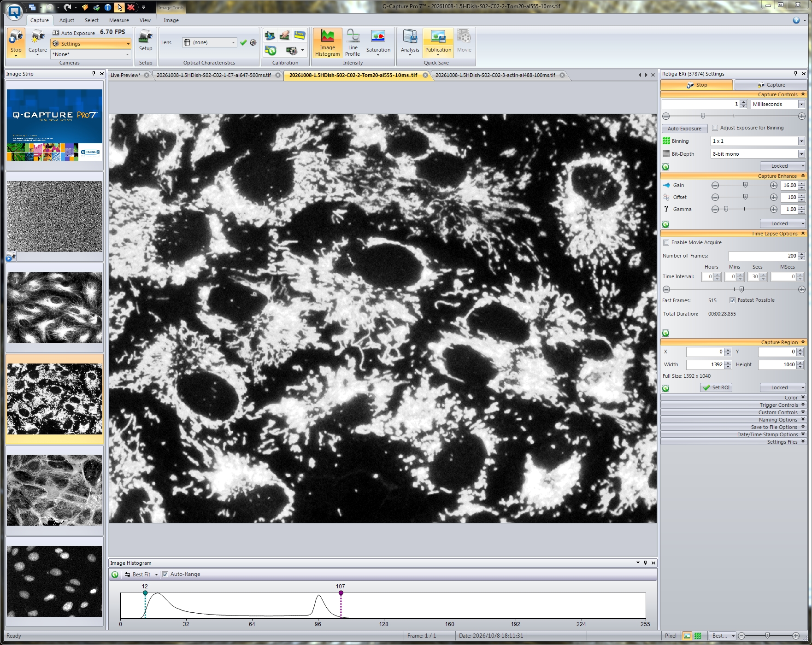Refresh the Image Histogram panel
The height and width of the screenshot is (645, 812).
[115, 575]
